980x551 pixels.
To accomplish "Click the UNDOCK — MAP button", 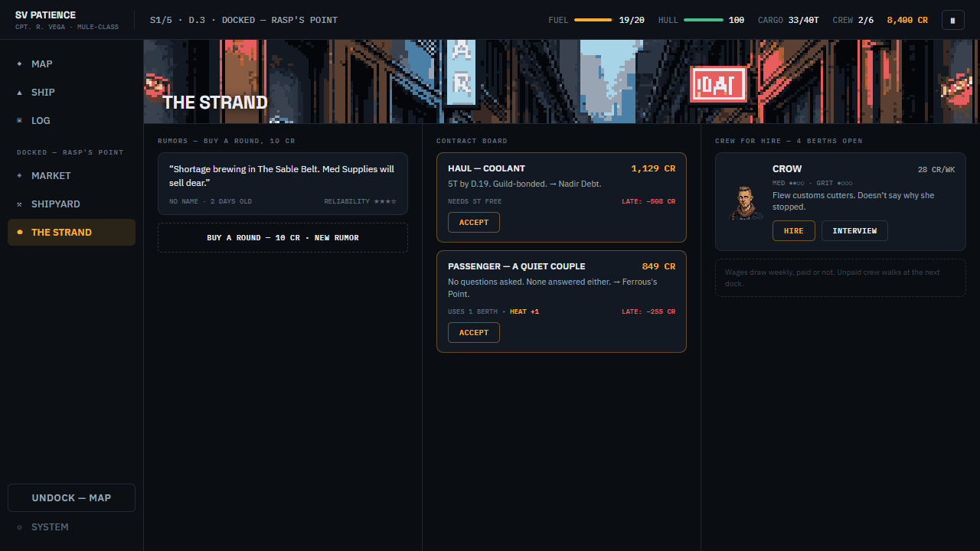I will click(x=71, y=497).
